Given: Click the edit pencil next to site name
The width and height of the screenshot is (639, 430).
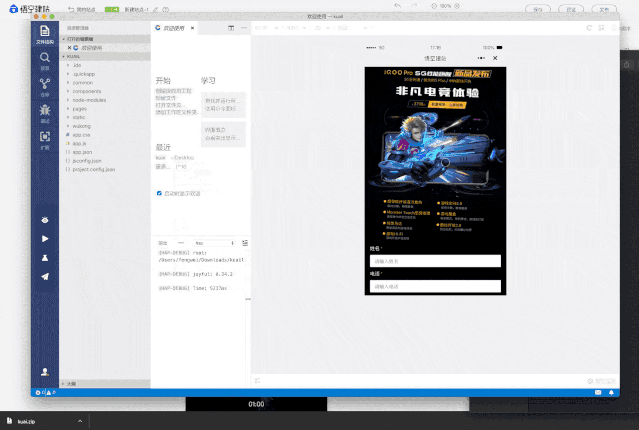Looking at the screenshot, I should tap(155, 9).
